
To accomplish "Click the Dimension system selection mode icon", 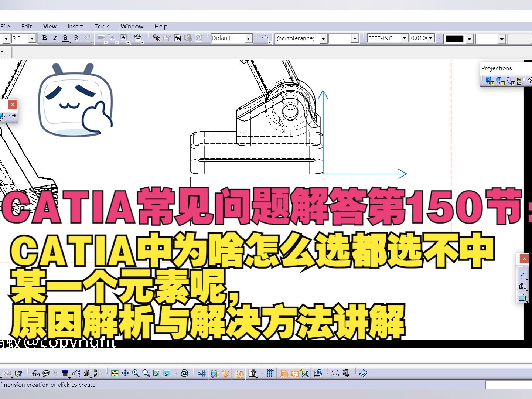I will coord(284,374).
